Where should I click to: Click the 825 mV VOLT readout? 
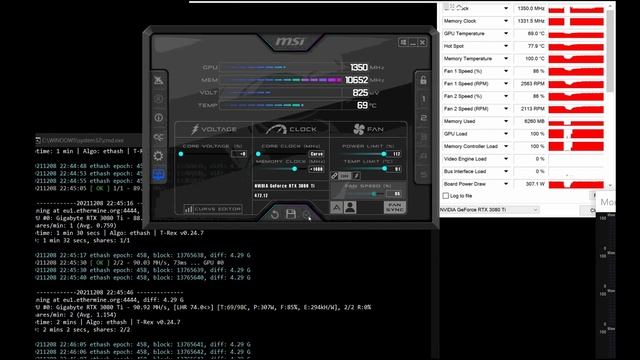[x=360, y=93]
